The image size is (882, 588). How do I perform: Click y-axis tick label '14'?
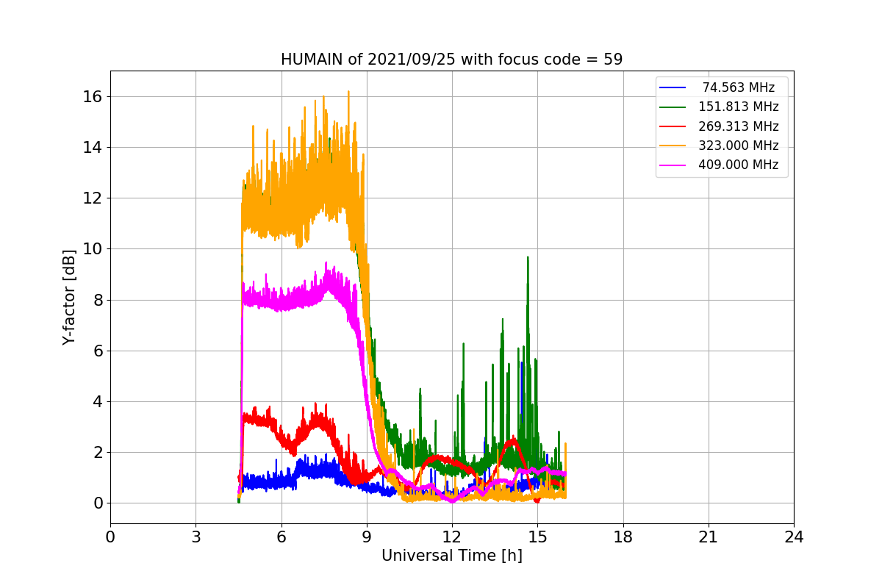(93, 148)
